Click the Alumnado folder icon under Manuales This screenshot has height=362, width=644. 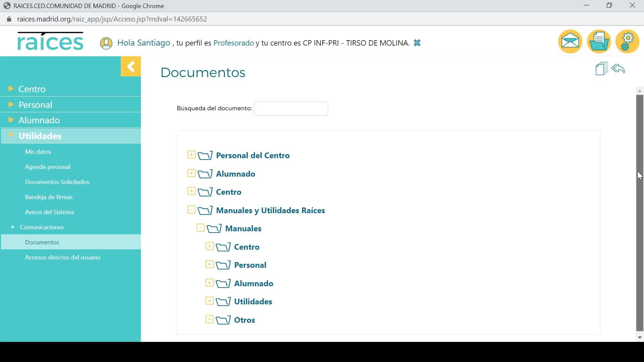coord(223,284)
